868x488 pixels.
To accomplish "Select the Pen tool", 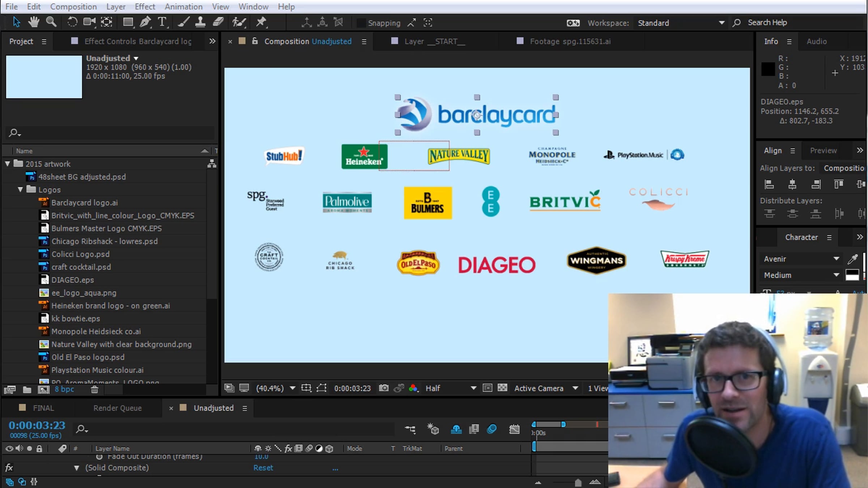I will [x=145, y=22].
